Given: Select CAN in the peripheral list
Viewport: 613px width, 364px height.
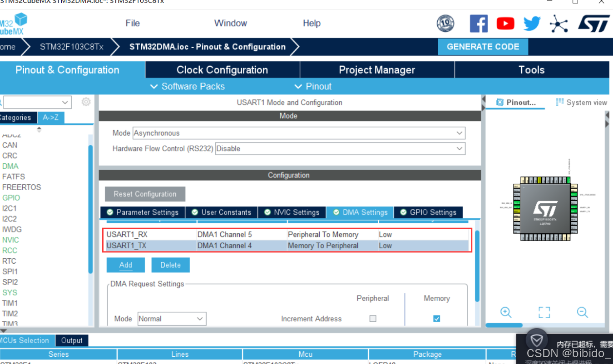Looking at the screenshot, I should point(10,145).
